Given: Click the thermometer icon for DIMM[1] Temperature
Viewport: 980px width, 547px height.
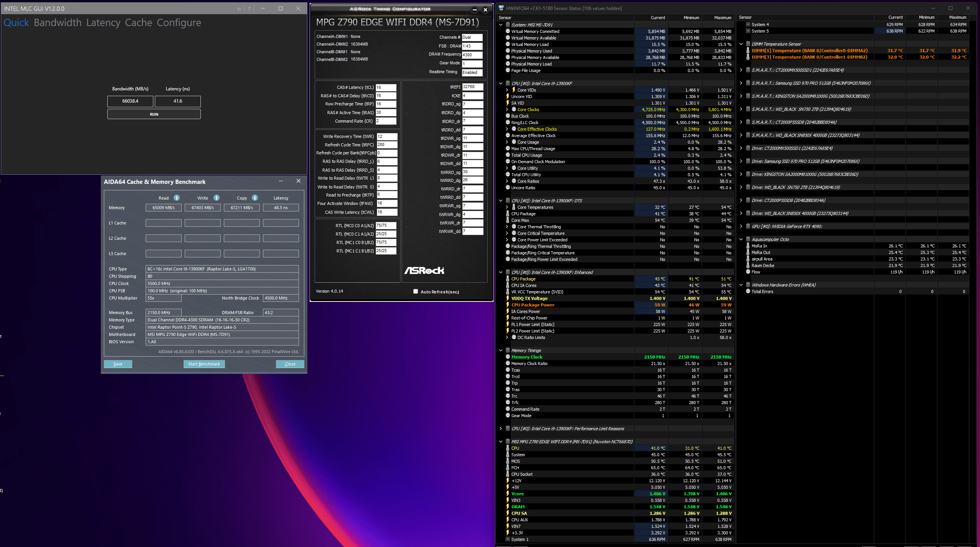Looking at the screenshot, I should (748, 51).
